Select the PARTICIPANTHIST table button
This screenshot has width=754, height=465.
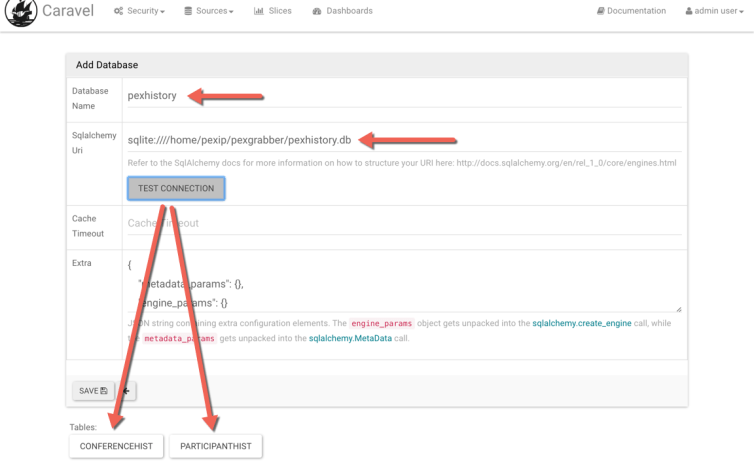[216, 446]
